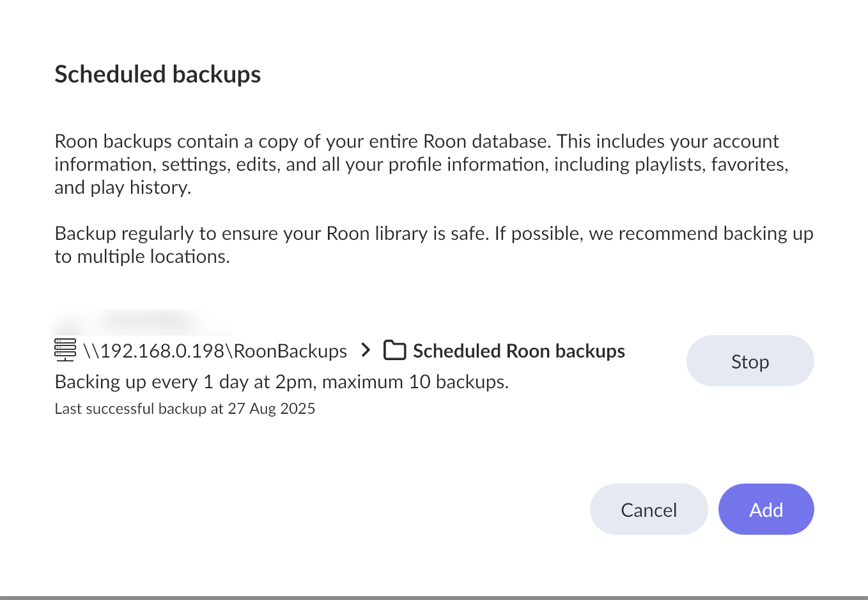
Task: Click the folder icon beside Scheduled Roon backups
Action: tap(394, 351)
